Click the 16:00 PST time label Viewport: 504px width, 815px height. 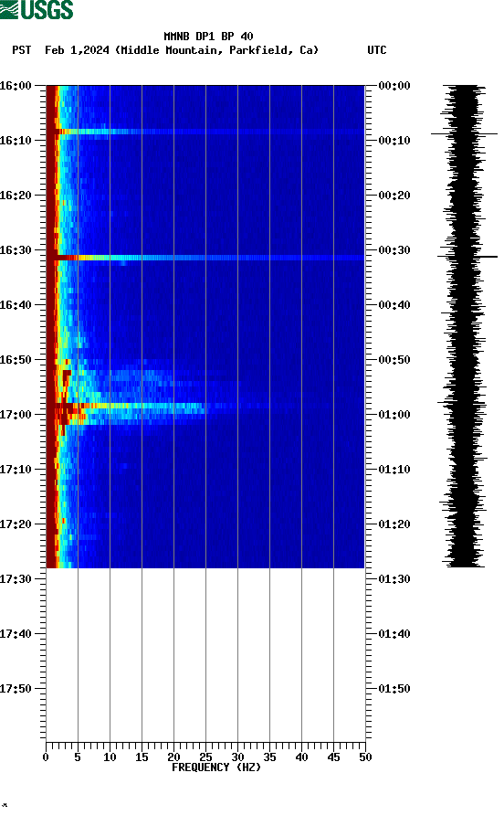tap(16, 85)
